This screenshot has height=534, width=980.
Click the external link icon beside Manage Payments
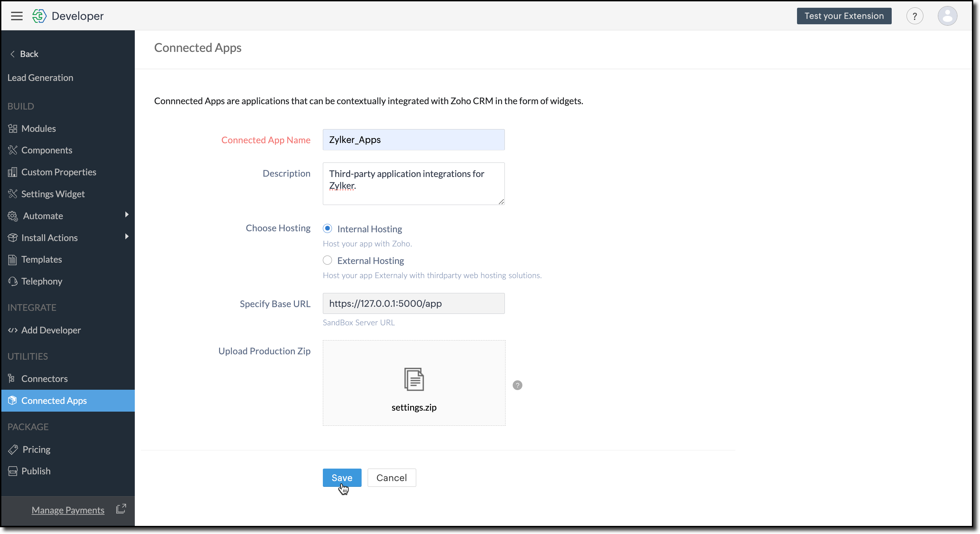tap(121, 509)
